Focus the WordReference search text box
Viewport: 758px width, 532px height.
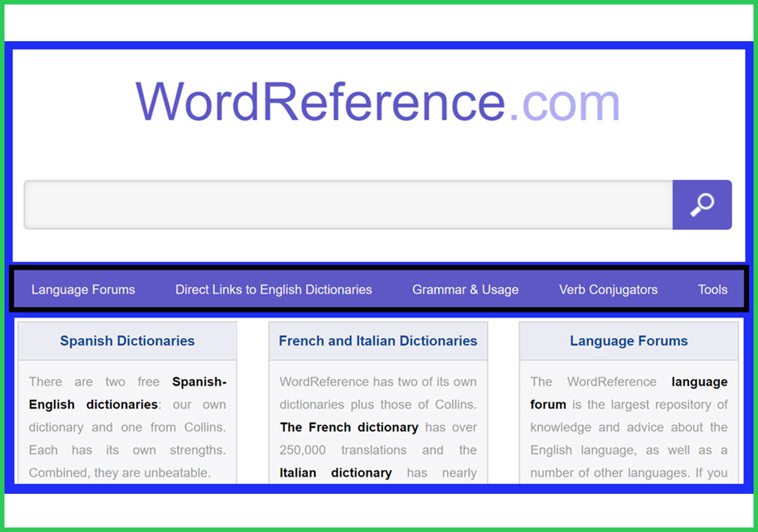(x=349, y=205)
